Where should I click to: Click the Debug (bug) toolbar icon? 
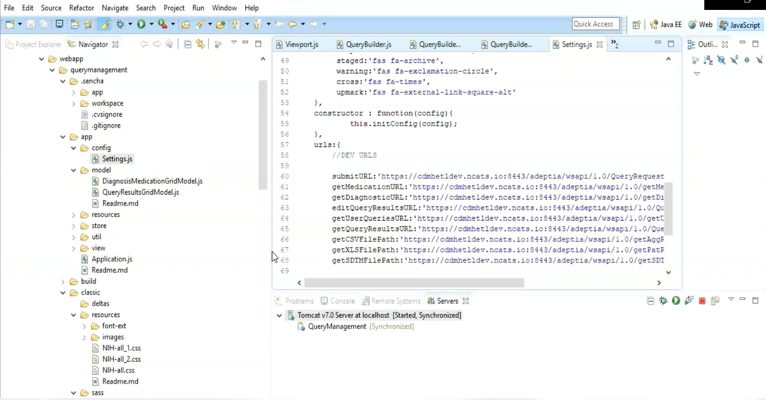pyautogui.click(x=120, y=24)
